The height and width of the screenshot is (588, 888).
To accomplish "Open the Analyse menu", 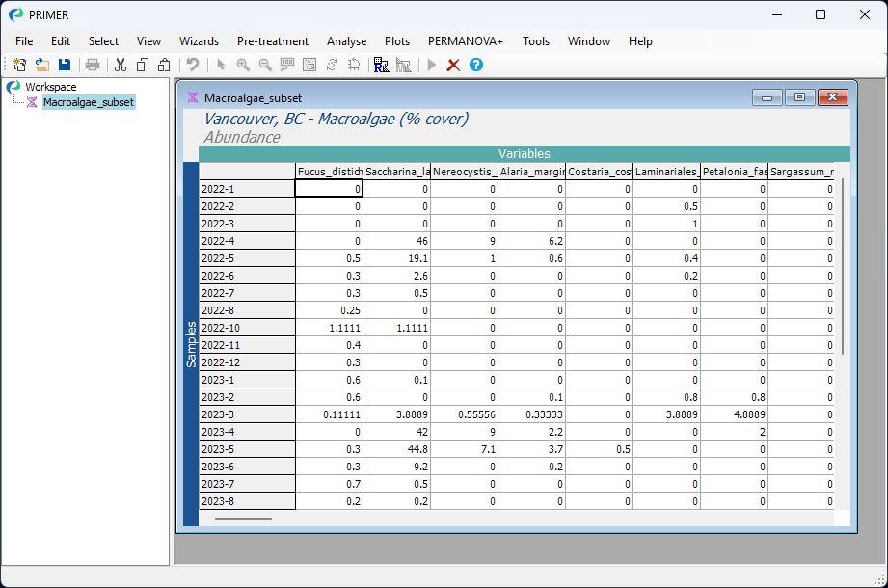I will pyautogui.click(x=346, y=41).
